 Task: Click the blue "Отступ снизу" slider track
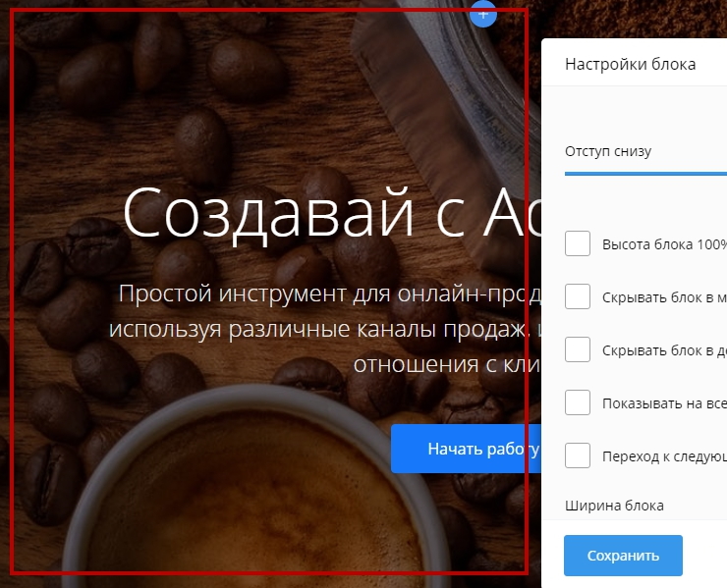pos(644,173)
